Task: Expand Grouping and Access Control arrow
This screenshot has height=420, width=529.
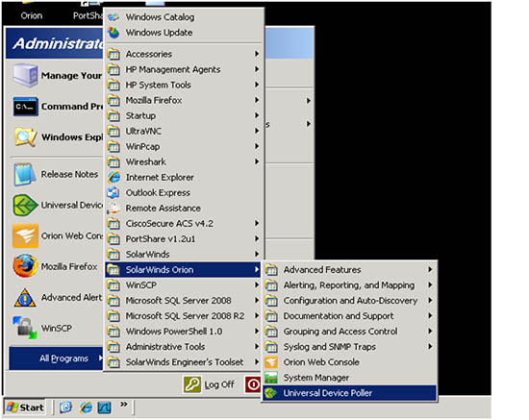Action: click(x=430, y=331)
